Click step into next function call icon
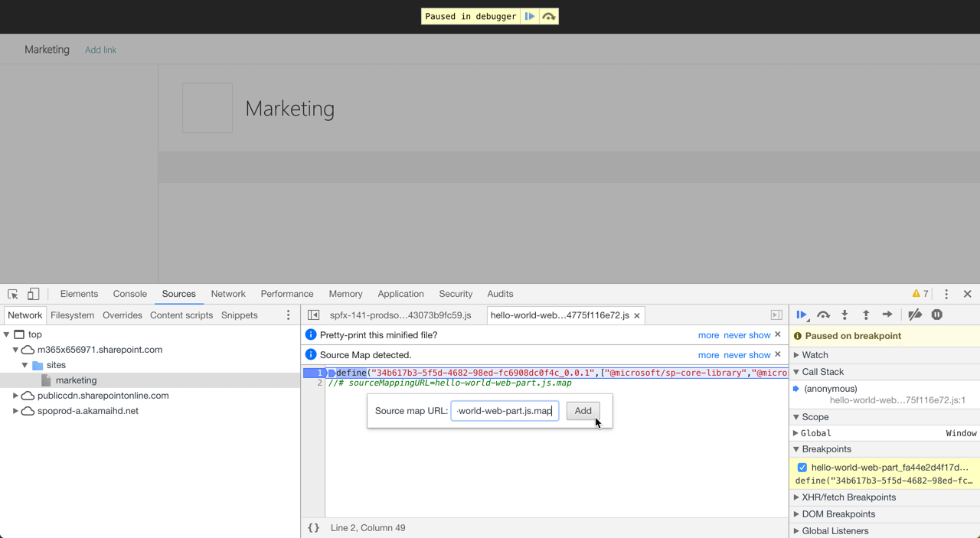Image resolution: width=980 pixels, height=538 pixels. (844, 315)
